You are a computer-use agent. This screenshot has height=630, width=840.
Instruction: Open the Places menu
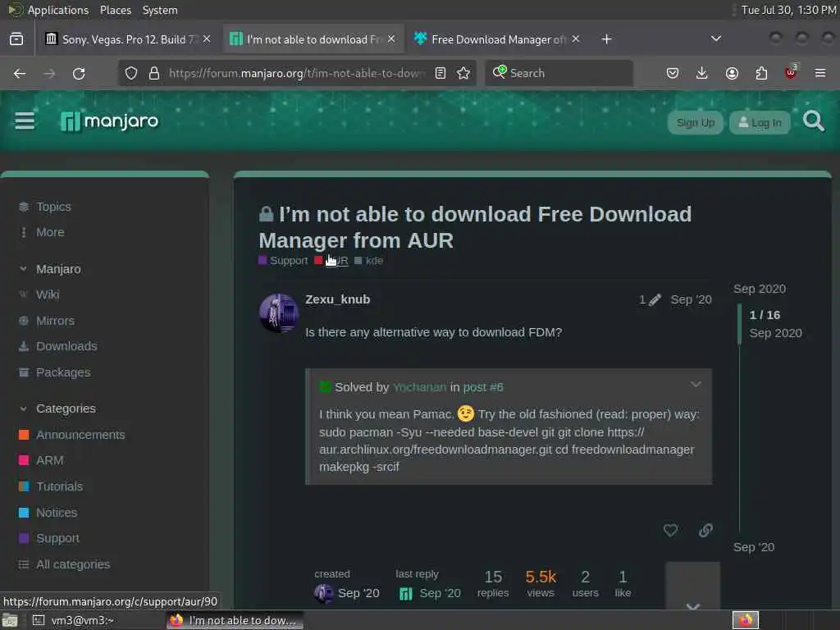click(116, 10)
